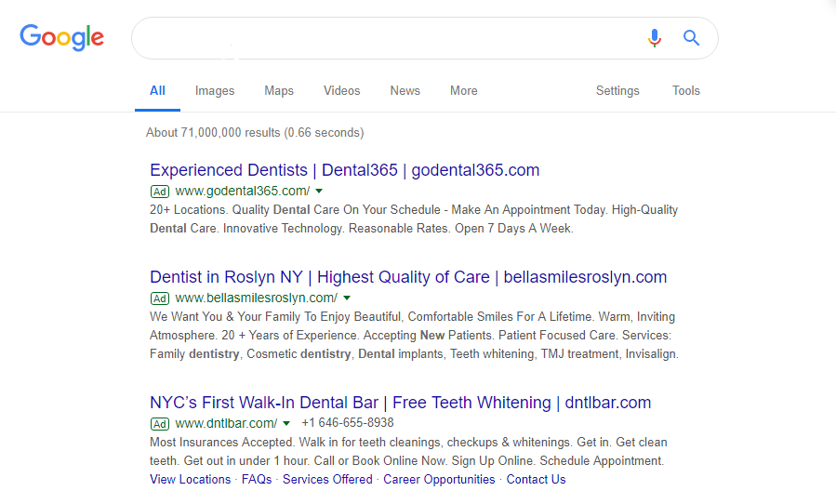Switch to the Maps tab

pos(279,91)
